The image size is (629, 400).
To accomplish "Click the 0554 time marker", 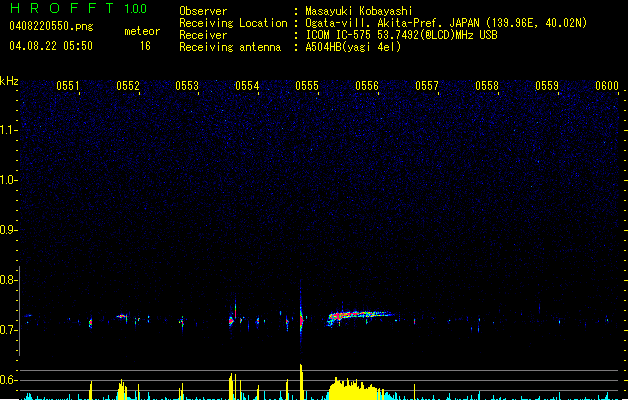I will point(247,86).
